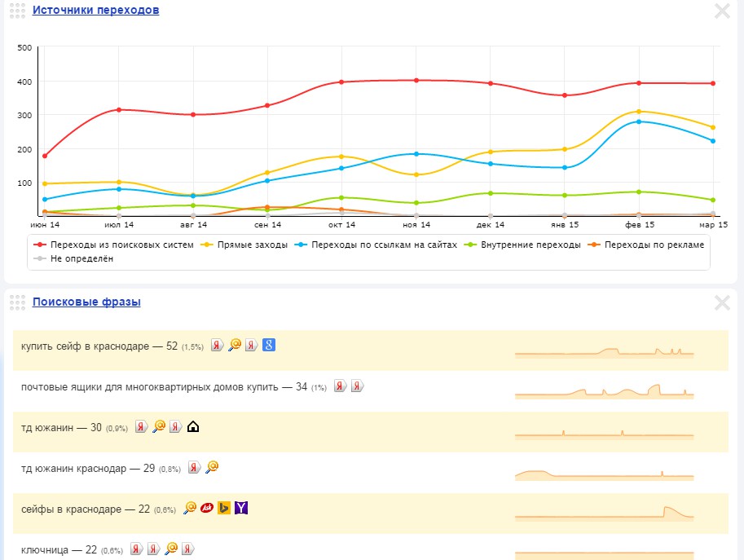The width and height of the screenshot is (744, 560).
Task: Grab the dotted handle beside Поисковые фразы
Action: click(18, 302)
